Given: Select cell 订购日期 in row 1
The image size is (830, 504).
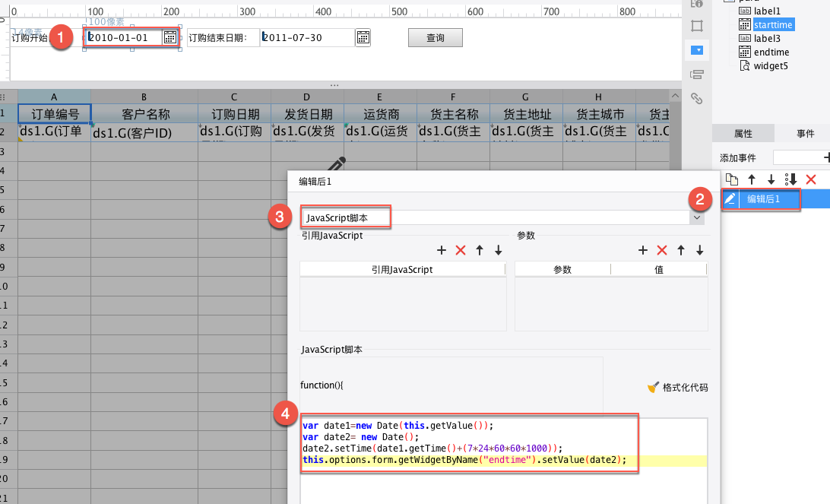Looking at the screenshot, I should pyautogui.click(x=235, y=114).
